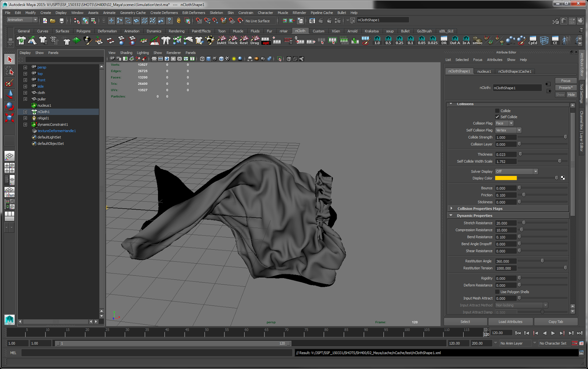Image resolution: width=588 pixels, height=369 pixels.
Task: Select the nucleus1 tab in Attribute Editor
Action: (484, 71)
